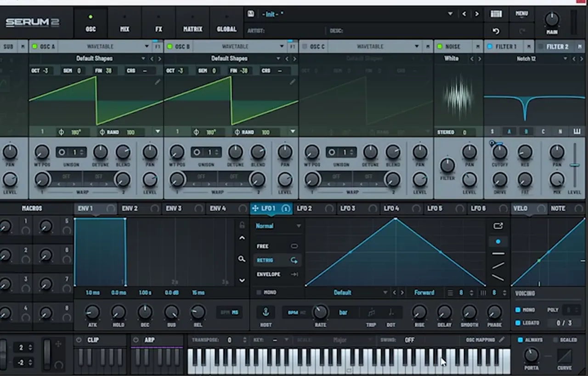Enable the DOT dotted note icon
588x376 pixels.
(x=391, y=313)
